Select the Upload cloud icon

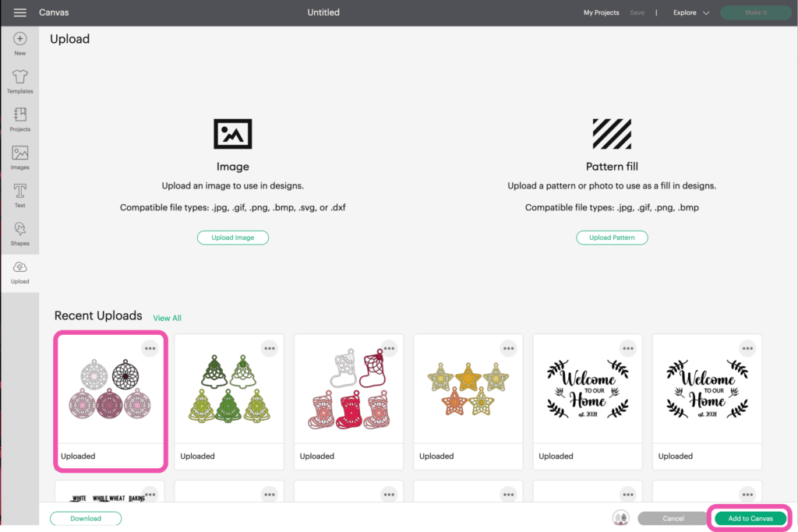coord(19,267)
